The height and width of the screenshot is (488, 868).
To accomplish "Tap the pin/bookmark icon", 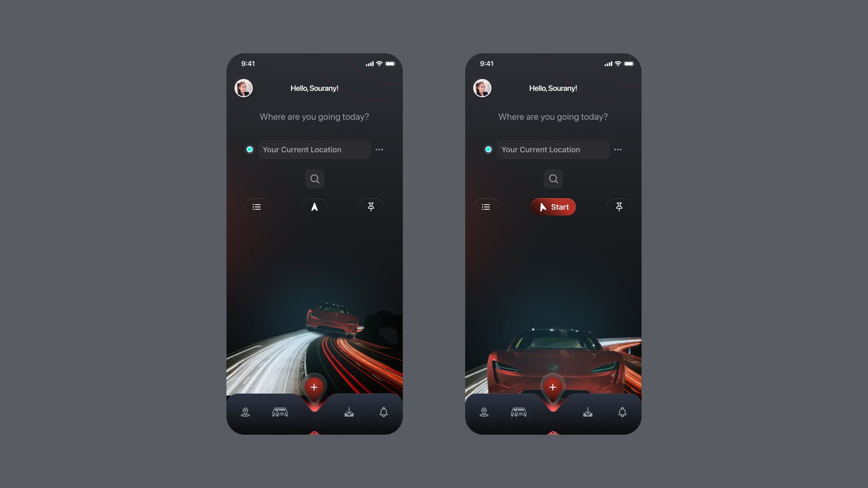I will tap(371, 207).
